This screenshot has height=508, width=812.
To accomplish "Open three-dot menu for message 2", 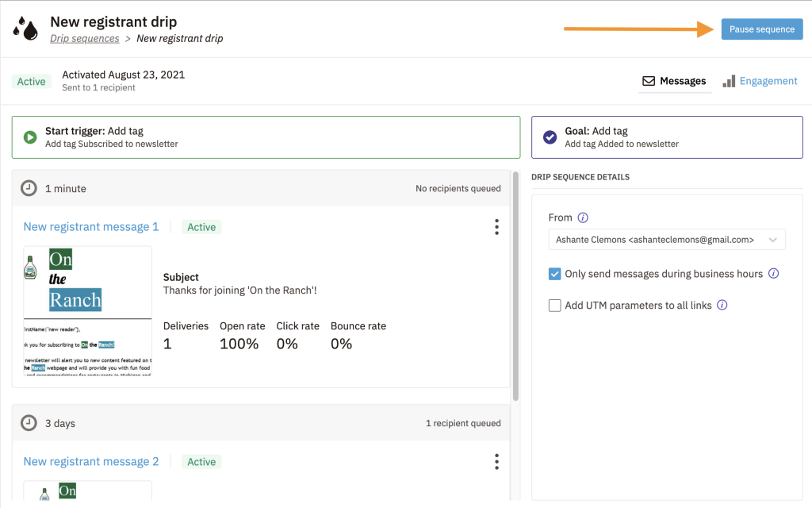I will coord(496,461).
